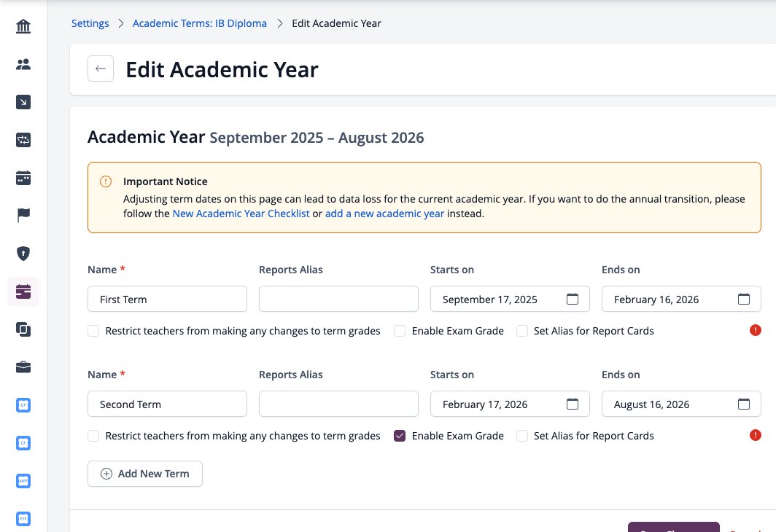776x532 pixels.
Task: Open the people sidebar icon
Action: 23,64
